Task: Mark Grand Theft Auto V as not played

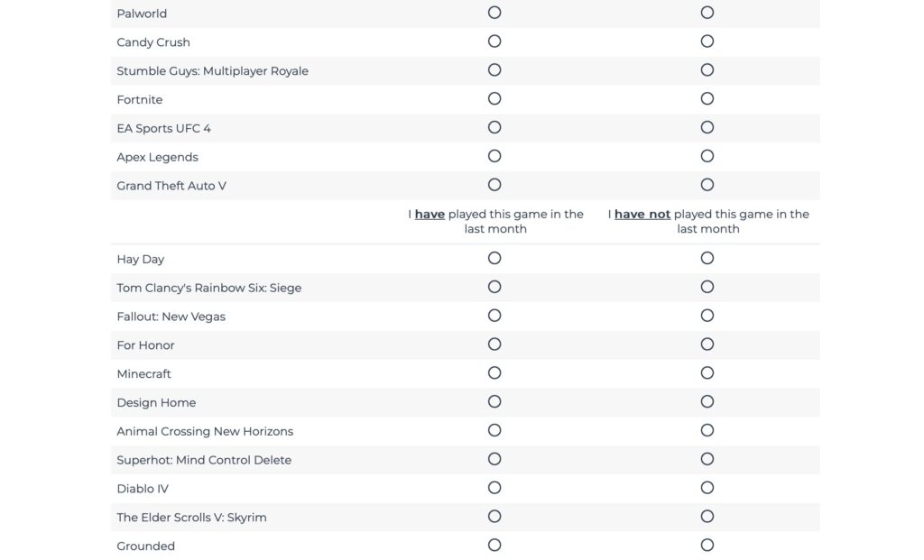Action: coord(707,185)
